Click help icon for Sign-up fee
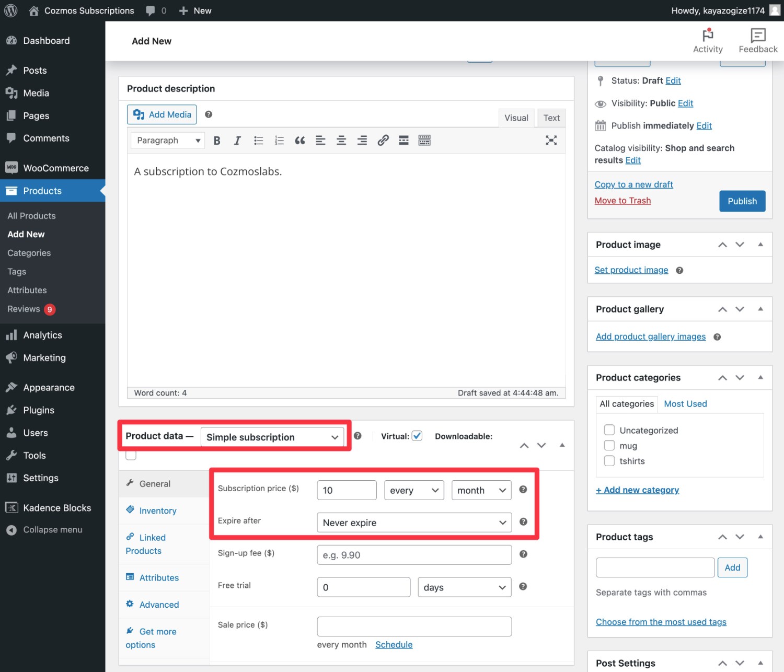This screenshot has height=672, width=784. [523, 554]
